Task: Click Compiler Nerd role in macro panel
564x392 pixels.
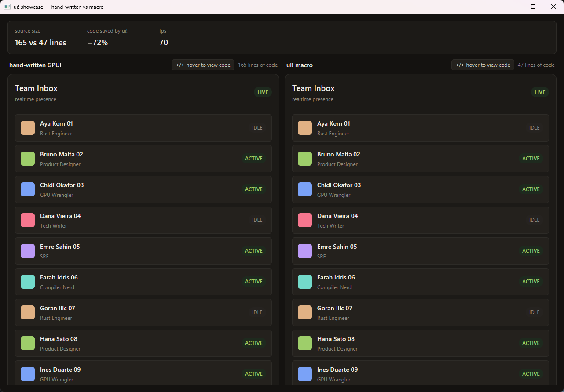Action: 334,287
